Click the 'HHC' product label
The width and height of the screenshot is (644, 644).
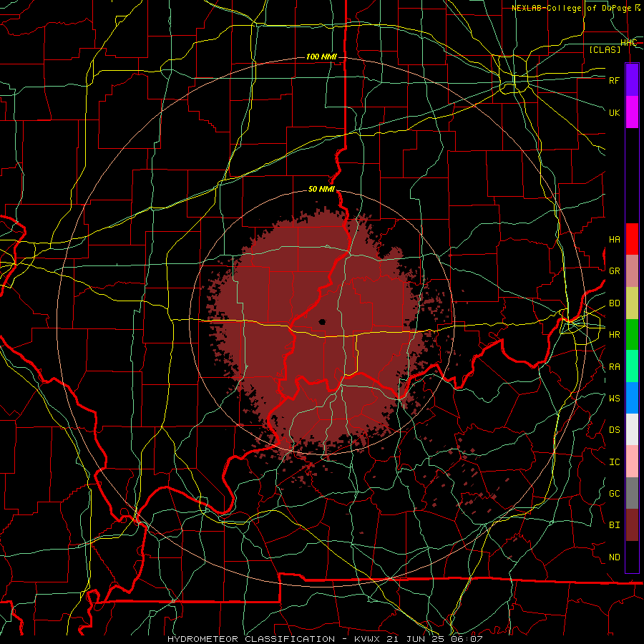point(628,43)
